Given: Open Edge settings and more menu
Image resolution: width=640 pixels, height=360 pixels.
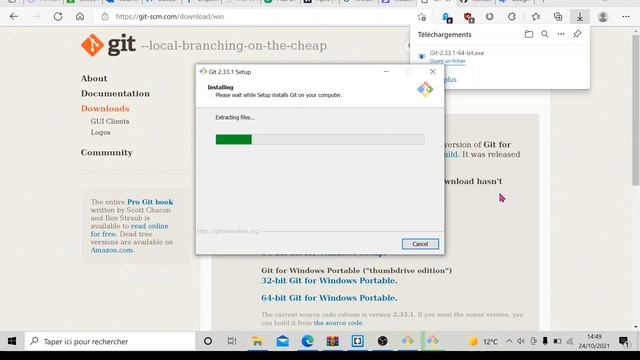Looking at the screenshot, I should pos(626,17).
